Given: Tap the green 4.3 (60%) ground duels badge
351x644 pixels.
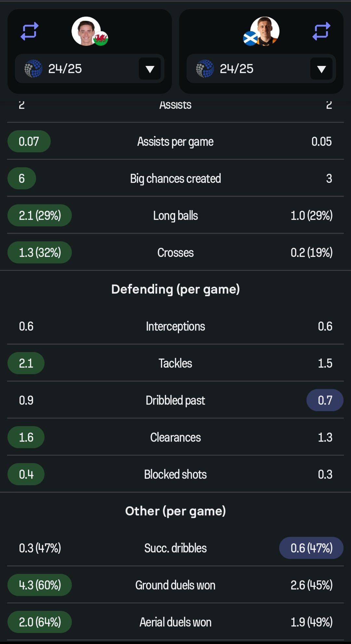Looking at the screenshot, I should (40, 585).
